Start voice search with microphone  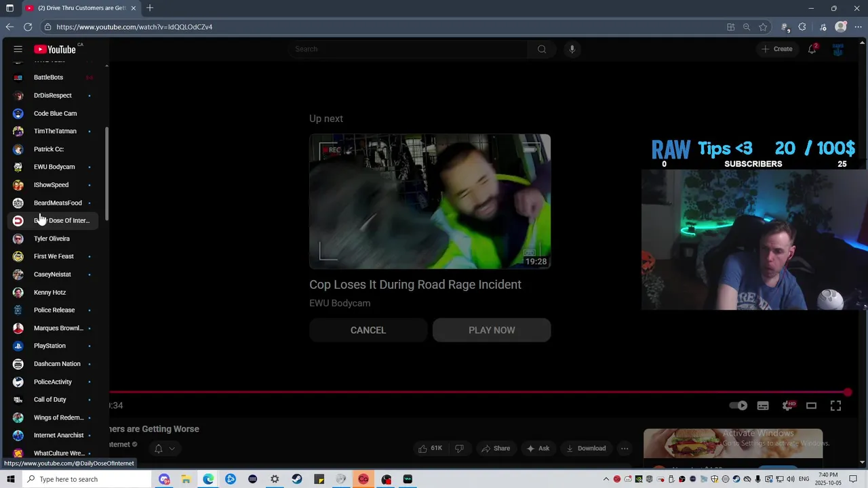[x=572, y=49]
